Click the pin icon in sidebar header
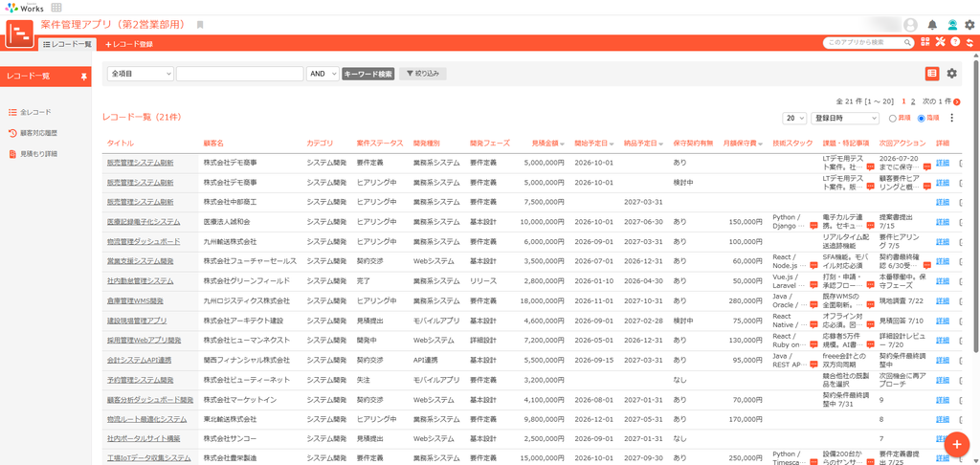This screenshot has height=465, width=980. 84,77
